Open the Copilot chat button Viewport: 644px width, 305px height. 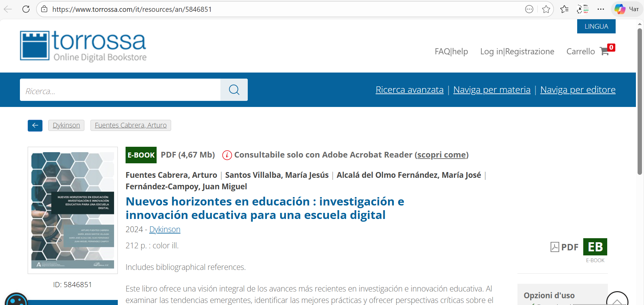click(626, 9)
